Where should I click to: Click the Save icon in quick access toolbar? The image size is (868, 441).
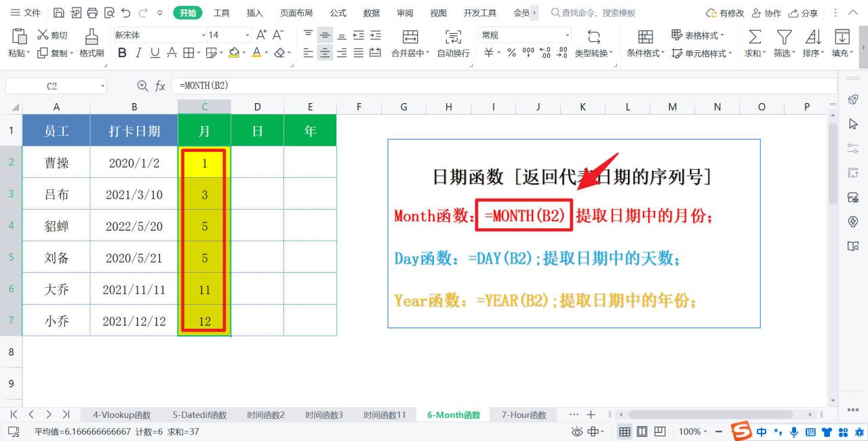(59, 13)
